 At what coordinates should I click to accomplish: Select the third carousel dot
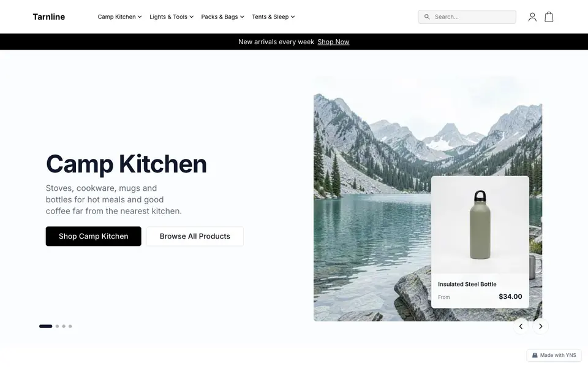(64, 326)
